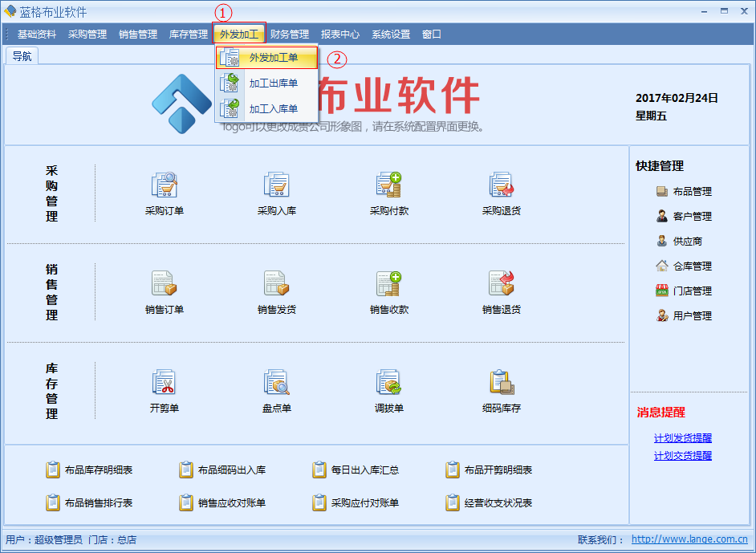This screenshot has height=553, width=756.
Task: Click the 布品管理 shortcut icon
Action: coord(662,191)
